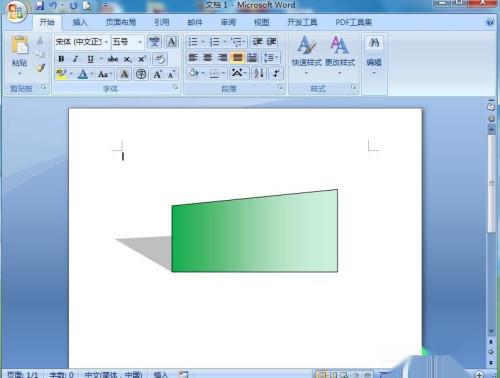Screen dimensions: 500x378
Task: Toggle the justify alignment button
Action: click(x=237, y=58)
